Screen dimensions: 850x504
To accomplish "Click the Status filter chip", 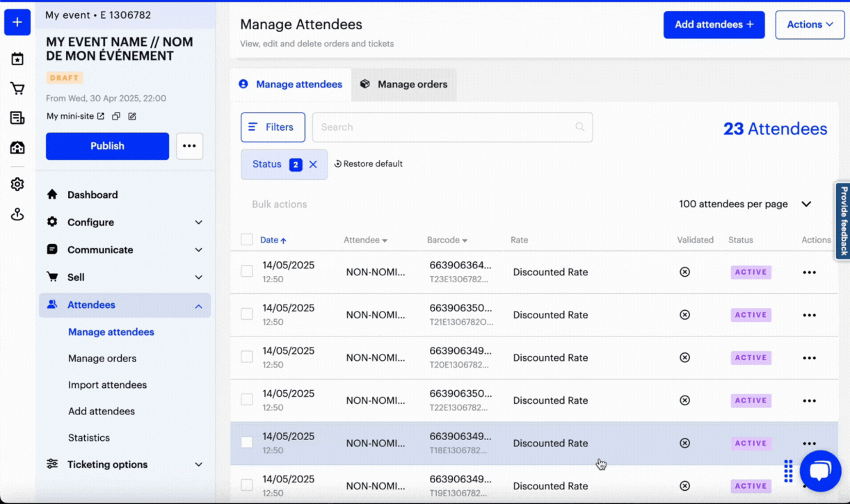I will 284,165.
